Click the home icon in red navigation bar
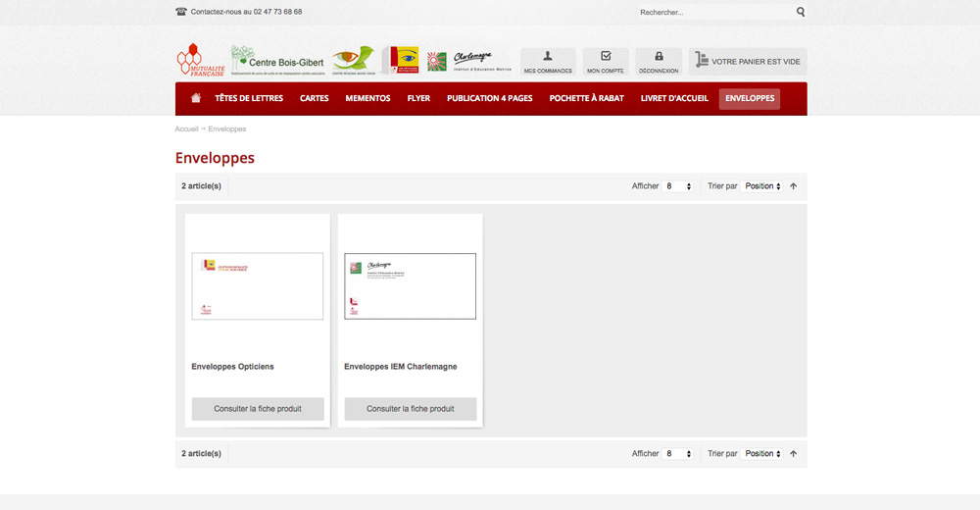Screen dimensions: 980x510 pyautogui.click(x=196, y=98)
